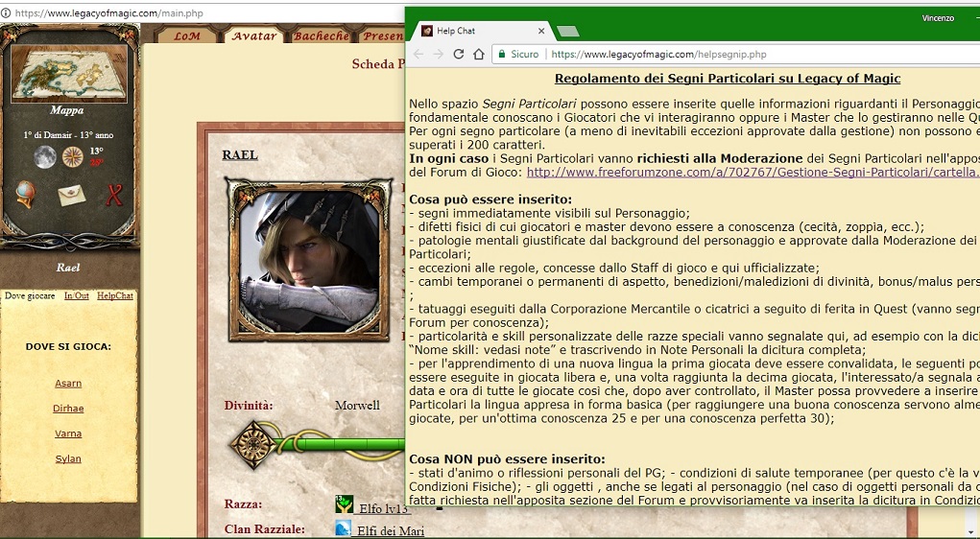Go to the Dirhae location link

[68, 409]
